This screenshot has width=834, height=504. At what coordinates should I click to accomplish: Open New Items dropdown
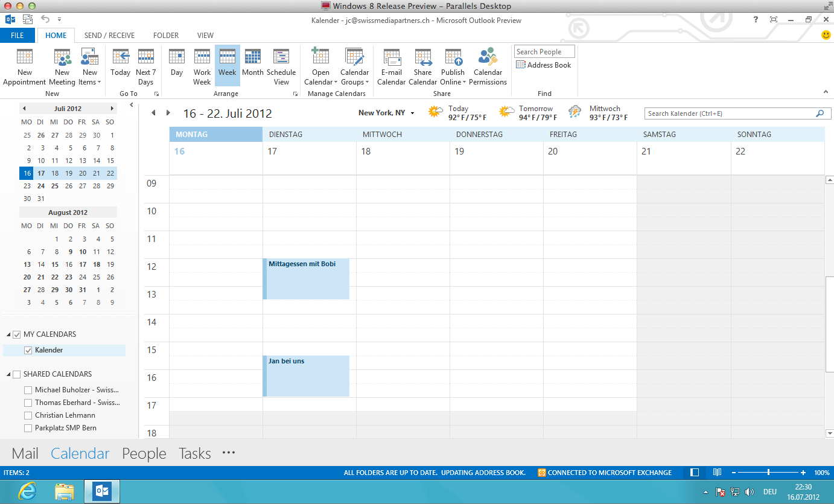90,67
